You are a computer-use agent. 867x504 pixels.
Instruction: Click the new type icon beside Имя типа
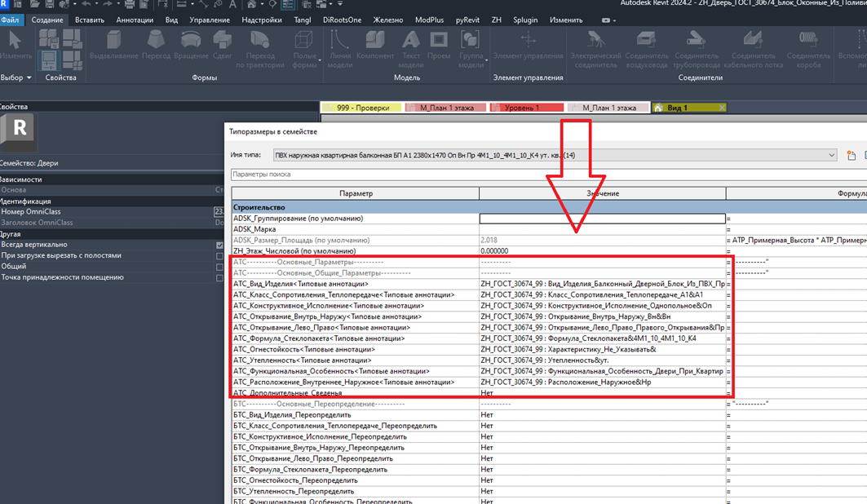click(x=851, y=155)
